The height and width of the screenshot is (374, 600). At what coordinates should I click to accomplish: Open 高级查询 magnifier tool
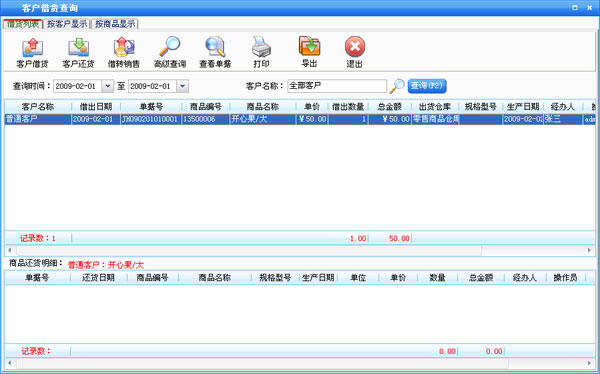click(x=170, y=47)
